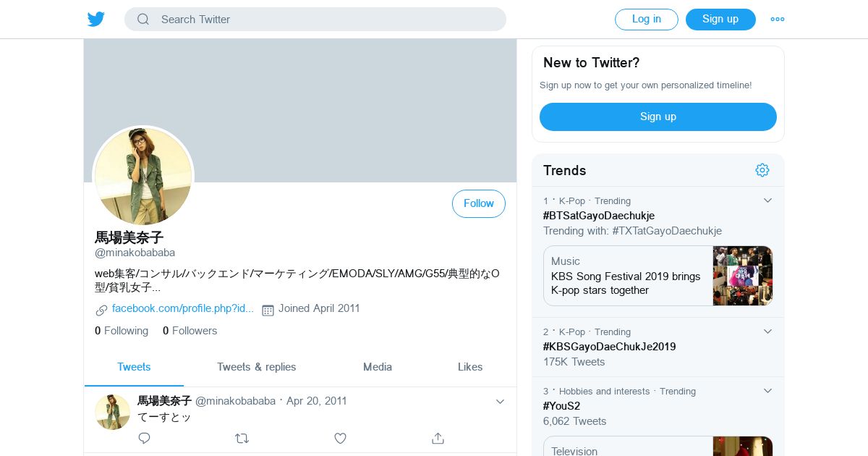Reply to the Apr 20, 2011 tweet
This screenshot has height=456, width=868.
click(144, 438)
